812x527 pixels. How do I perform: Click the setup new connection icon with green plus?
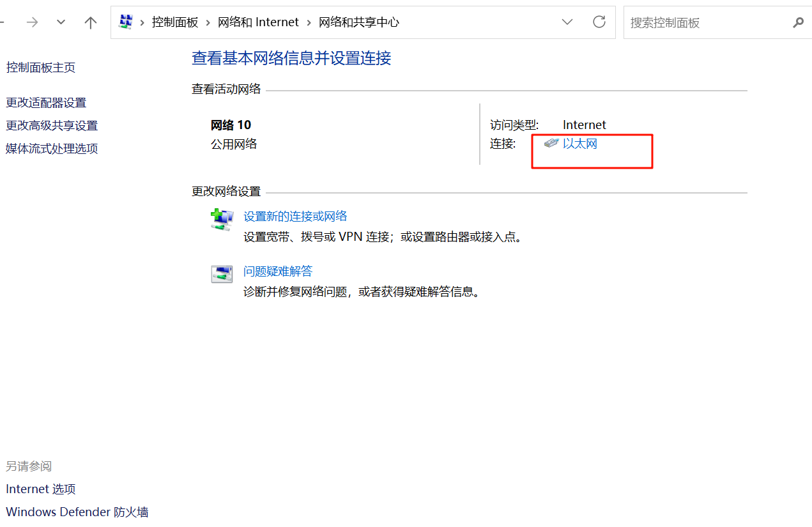click(x=222, y=219)
